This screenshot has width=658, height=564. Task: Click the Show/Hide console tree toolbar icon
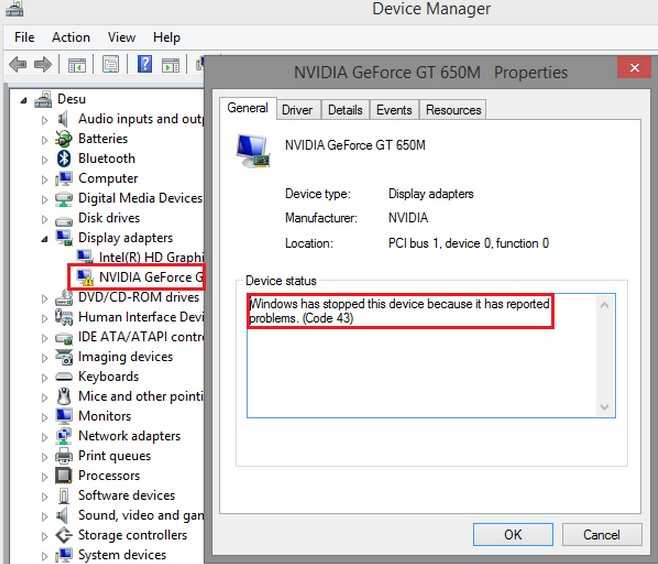click(x=77, y=65)
